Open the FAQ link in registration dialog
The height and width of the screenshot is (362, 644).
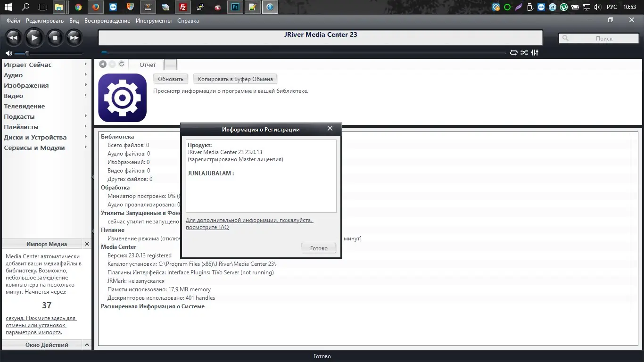tap(249, 224)
